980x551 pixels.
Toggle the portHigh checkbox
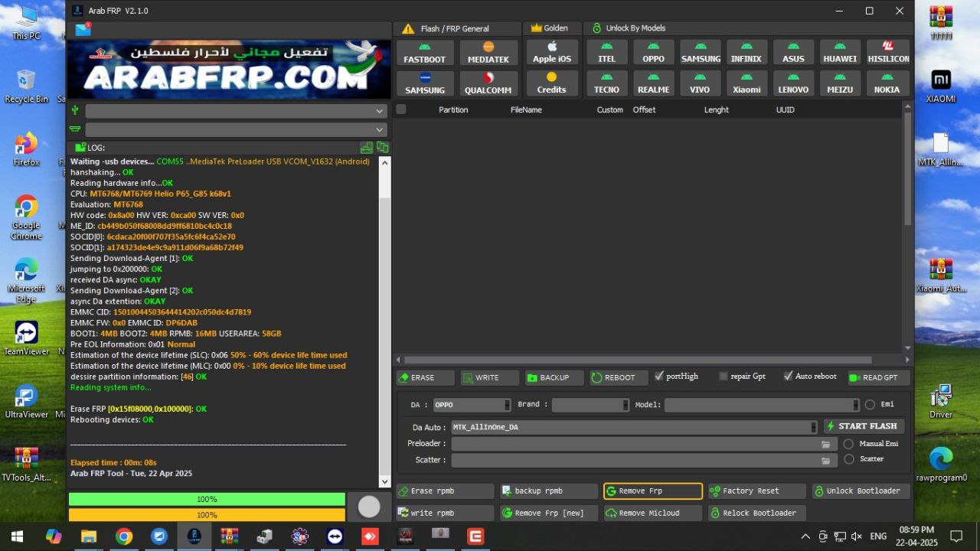click(x=659, y=376)
